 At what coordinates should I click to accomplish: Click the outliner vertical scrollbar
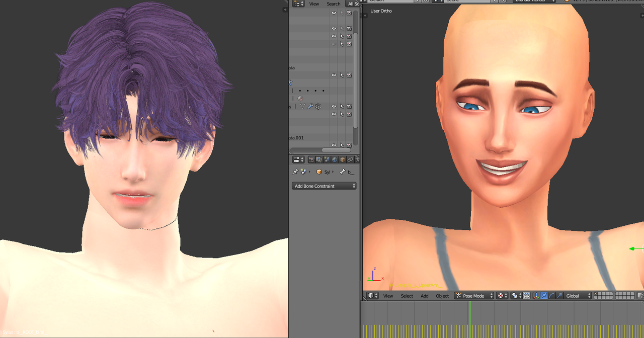pos(356,80)
